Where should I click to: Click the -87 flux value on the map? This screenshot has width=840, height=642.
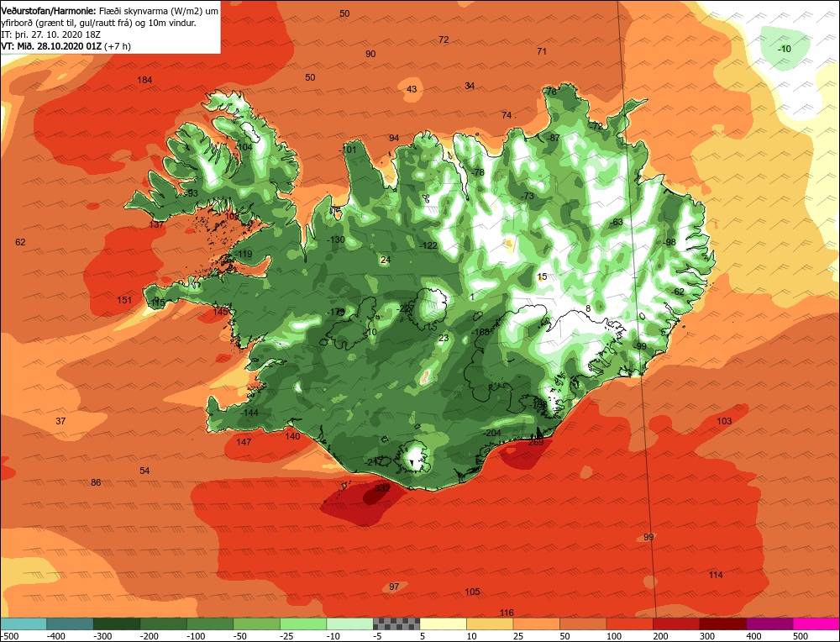coord(553,138)
